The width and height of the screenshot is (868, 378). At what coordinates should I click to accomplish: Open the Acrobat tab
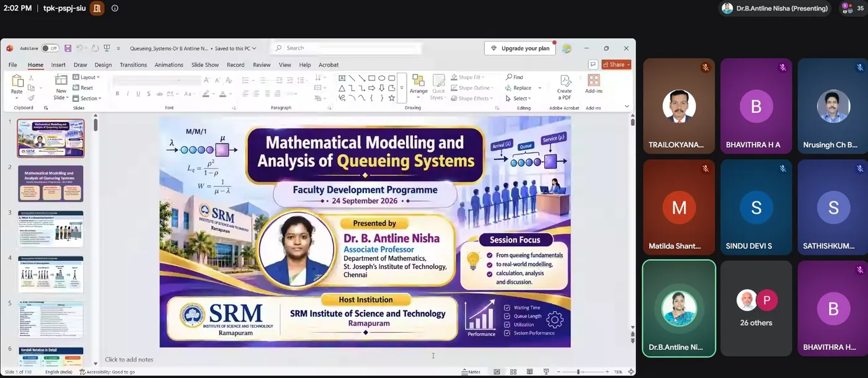click(329, 64)
